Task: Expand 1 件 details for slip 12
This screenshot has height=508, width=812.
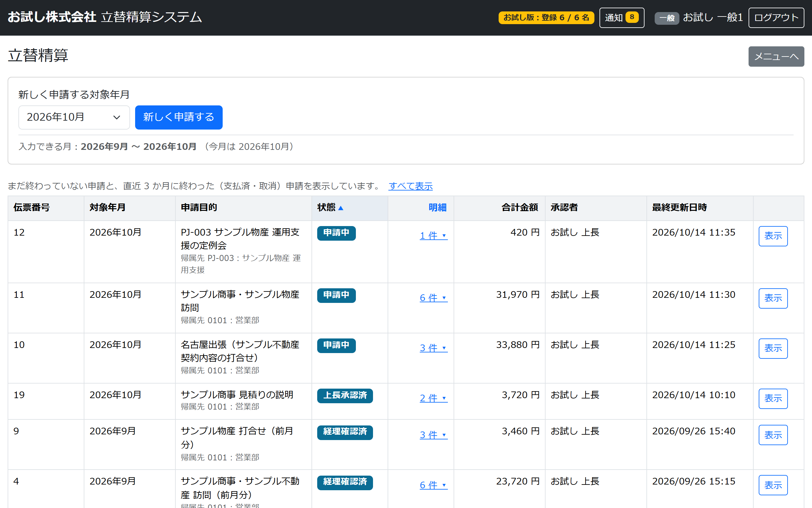Action: (x=433, y=236)
